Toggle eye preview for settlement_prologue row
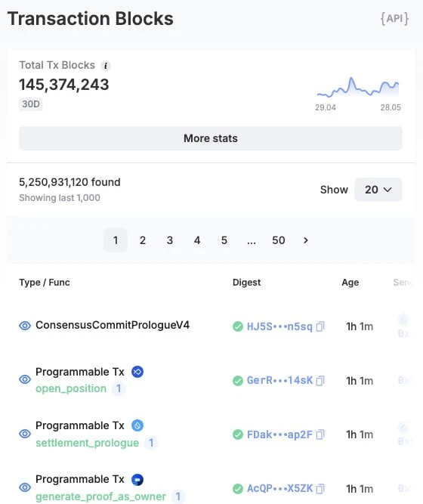The height and width of the screenshot is (504, 423). click(x=25, y=434)
